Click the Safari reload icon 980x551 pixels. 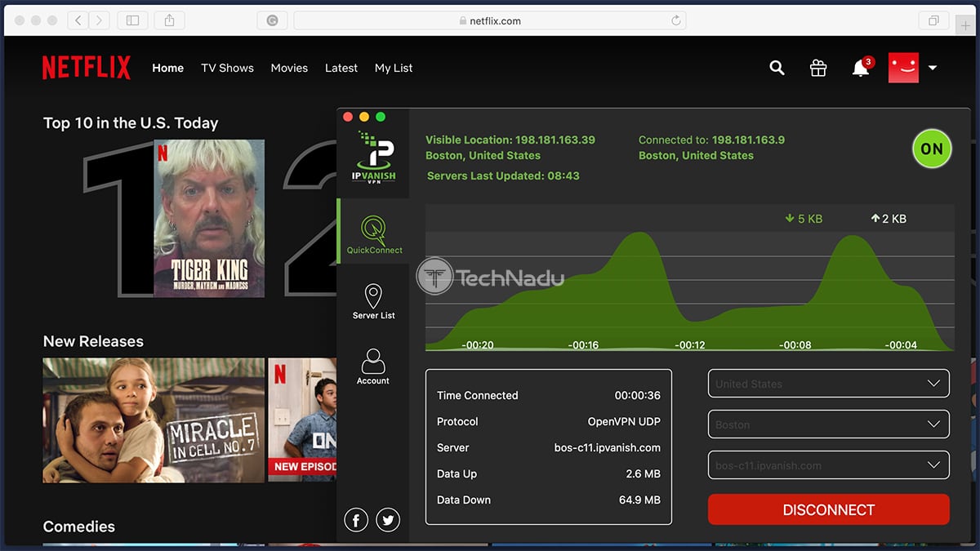676,20
